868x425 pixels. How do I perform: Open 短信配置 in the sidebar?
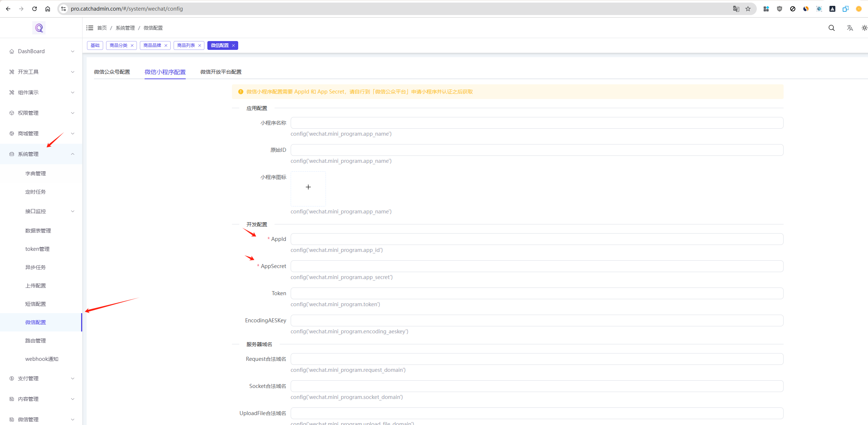(41, 304)
